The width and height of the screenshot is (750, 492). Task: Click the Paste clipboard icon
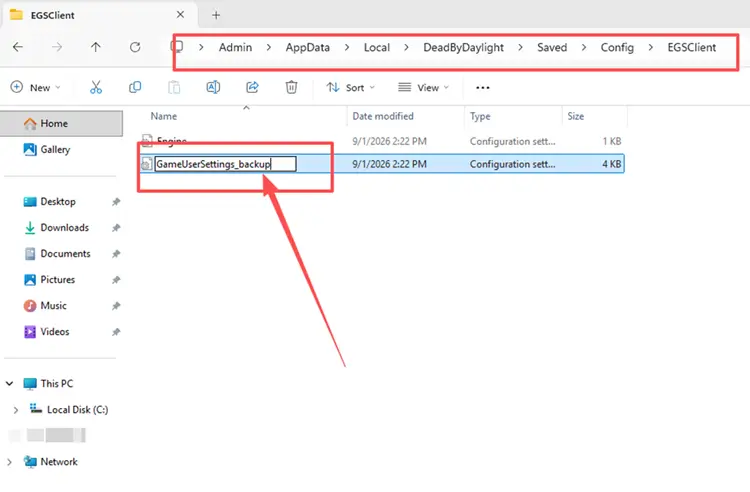pos(174,87)
